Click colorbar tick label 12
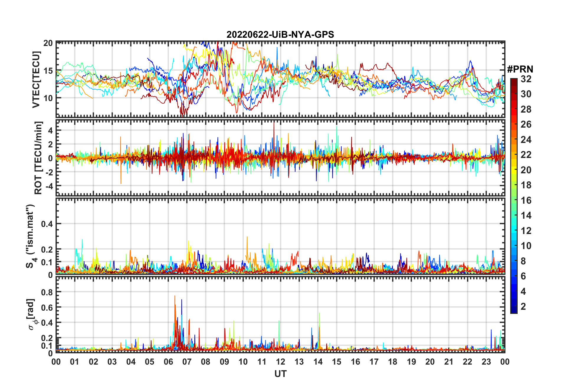The image size is (561, 392). point(526,231)
